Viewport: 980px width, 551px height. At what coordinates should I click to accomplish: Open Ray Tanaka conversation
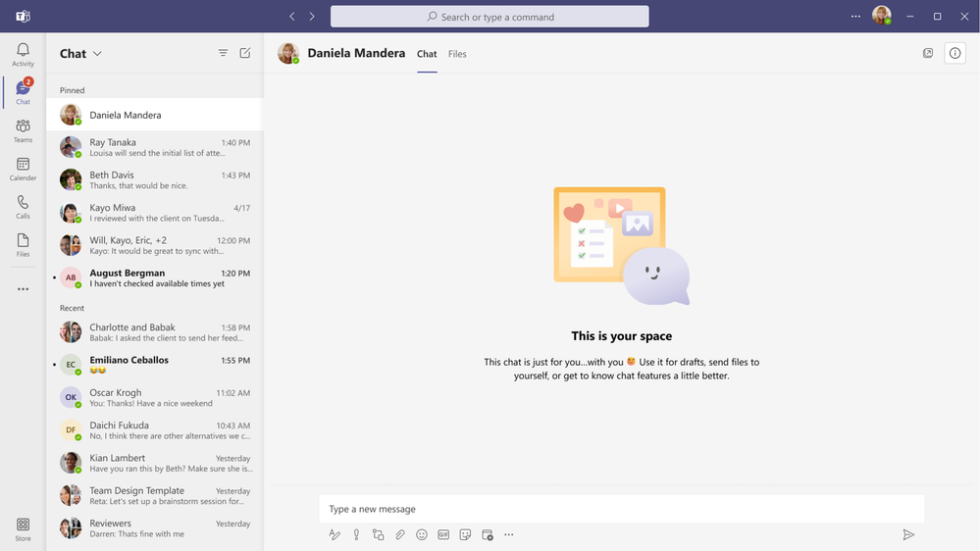point(154,147)
